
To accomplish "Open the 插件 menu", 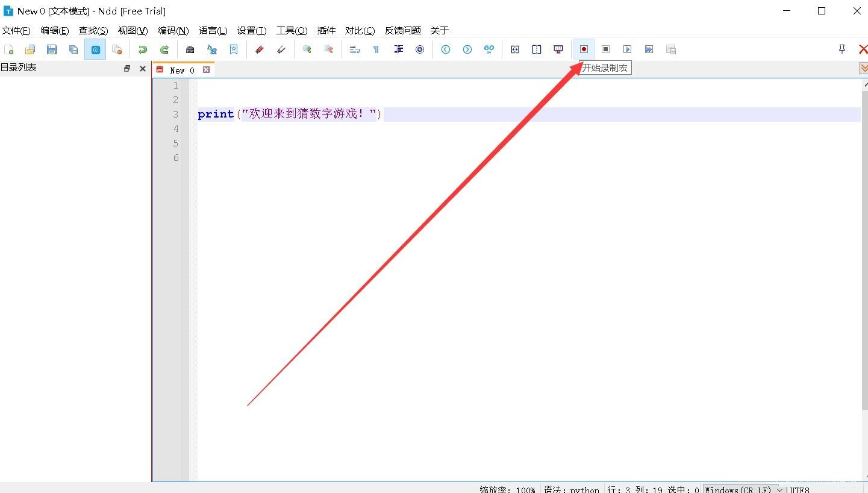I will [326, 31].
